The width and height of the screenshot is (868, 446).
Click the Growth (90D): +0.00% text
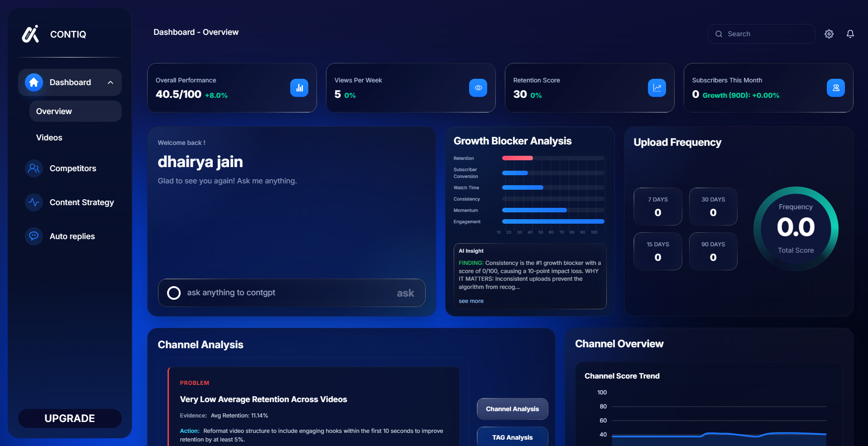click(741, 96)
